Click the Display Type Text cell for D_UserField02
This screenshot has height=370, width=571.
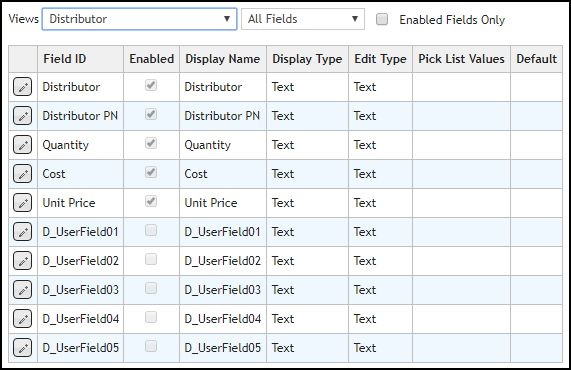point(307,261)
